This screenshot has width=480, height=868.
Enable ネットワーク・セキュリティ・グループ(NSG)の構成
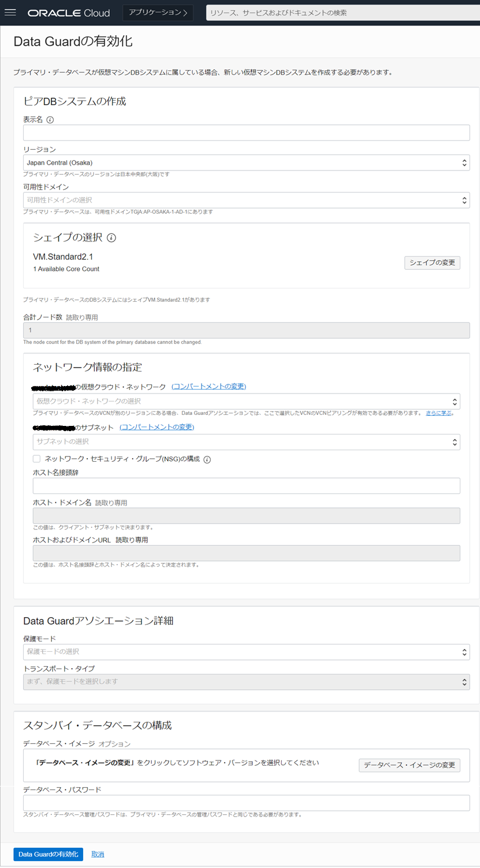pos(36,459)
